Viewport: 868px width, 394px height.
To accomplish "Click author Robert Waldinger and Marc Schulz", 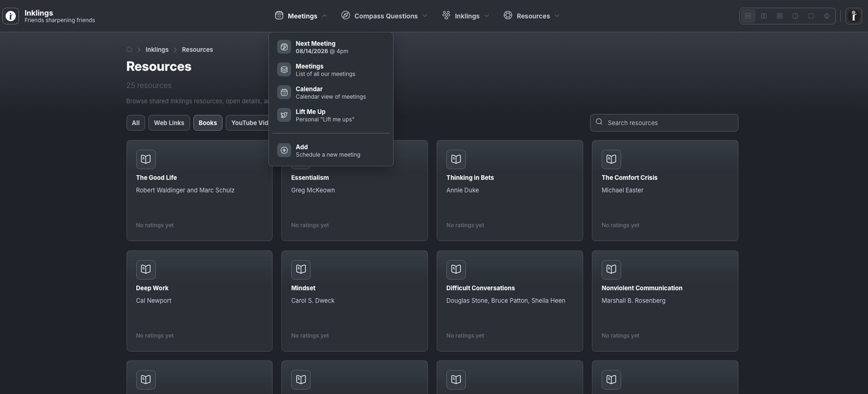I will point(185,190).
